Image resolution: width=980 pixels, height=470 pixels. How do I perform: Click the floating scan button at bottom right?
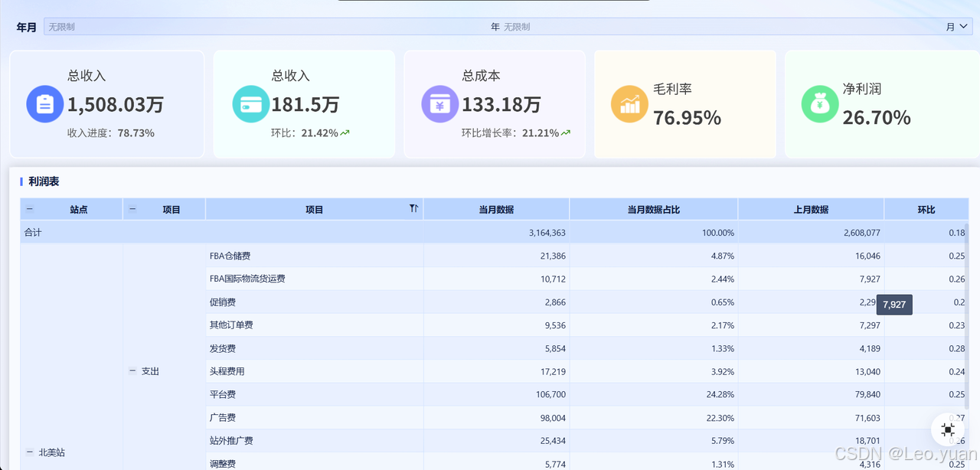click(x=948, y=429)
